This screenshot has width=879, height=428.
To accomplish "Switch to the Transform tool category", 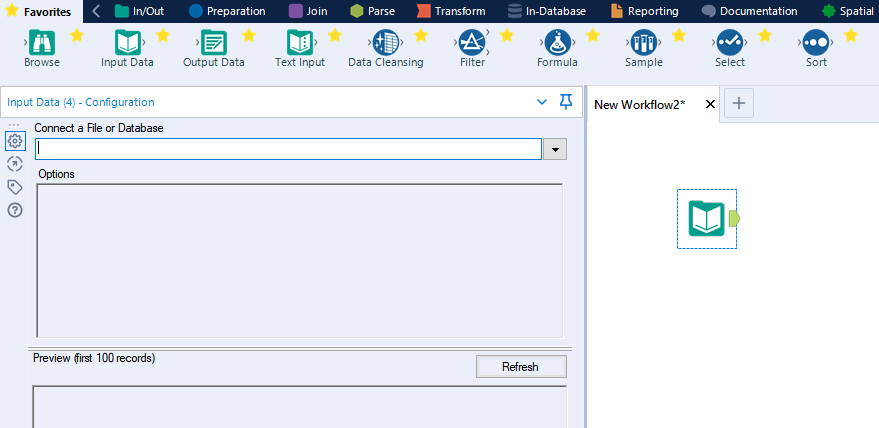I will [451, 11].
